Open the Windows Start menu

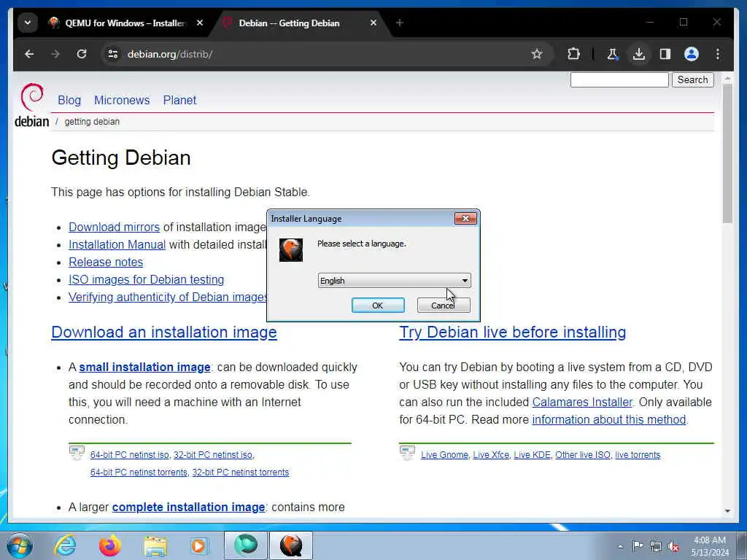click(x=20, y=545)
